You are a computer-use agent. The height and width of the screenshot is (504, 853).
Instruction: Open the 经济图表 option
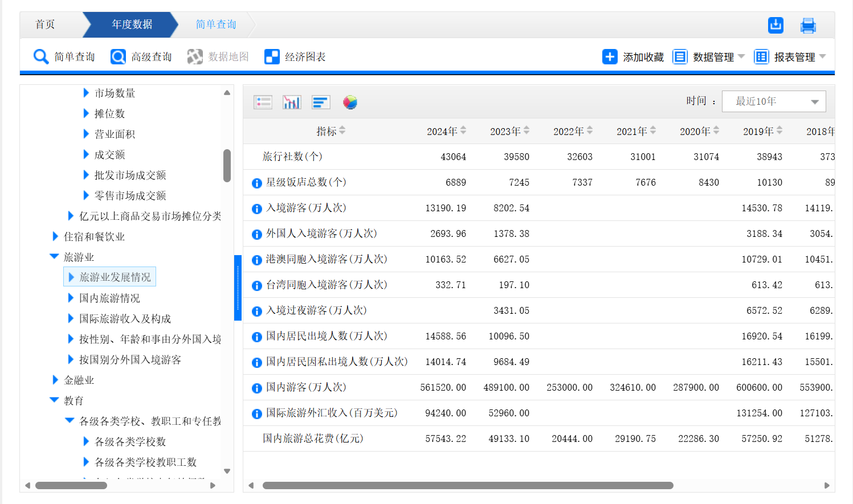(295, 57)
